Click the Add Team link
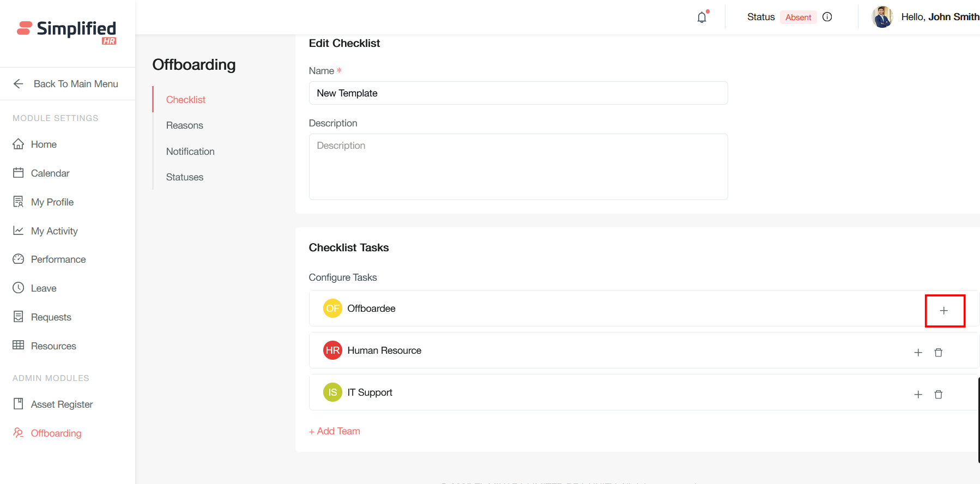Screen dimensions: 980x484 (335, 431)
